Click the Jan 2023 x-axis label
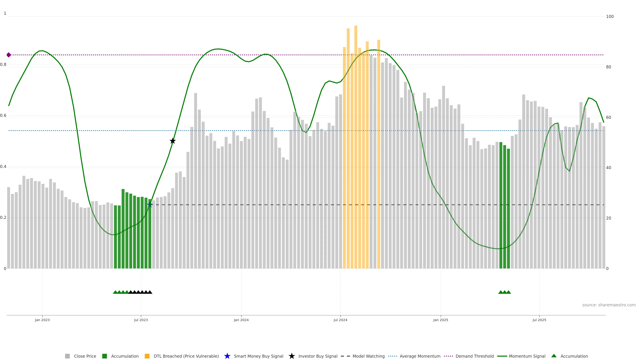644x362 pixels. point(42,320)
